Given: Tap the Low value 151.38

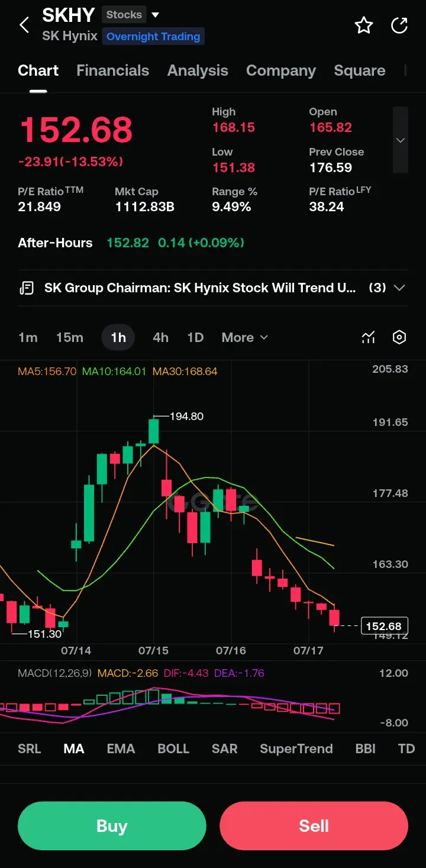Looking at the screenshot, I should click(x=234, y=167).
